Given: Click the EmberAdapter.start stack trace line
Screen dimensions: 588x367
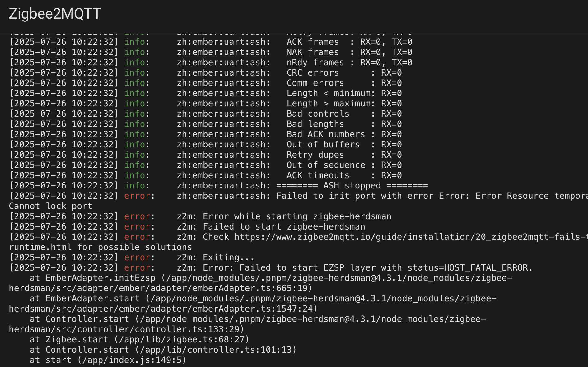Looking at the screenshot, I should click(92, 299).
